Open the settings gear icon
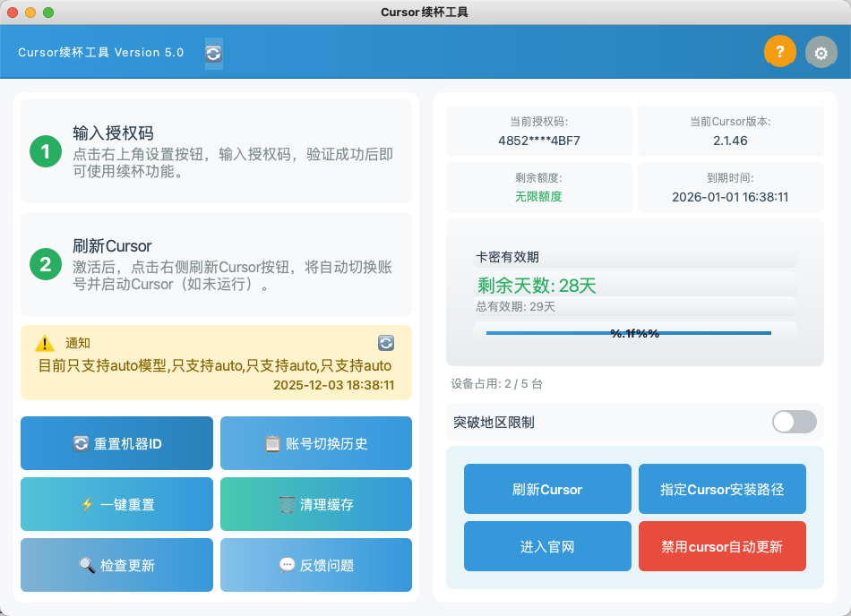The height and width of the screenshot is (616, 851). 821,52
